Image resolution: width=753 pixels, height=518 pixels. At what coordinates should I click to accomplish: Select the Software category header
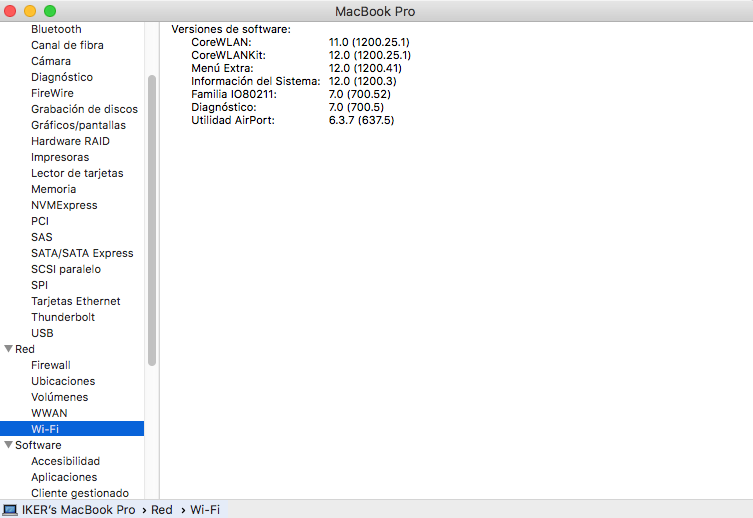[x=38, y=445]
